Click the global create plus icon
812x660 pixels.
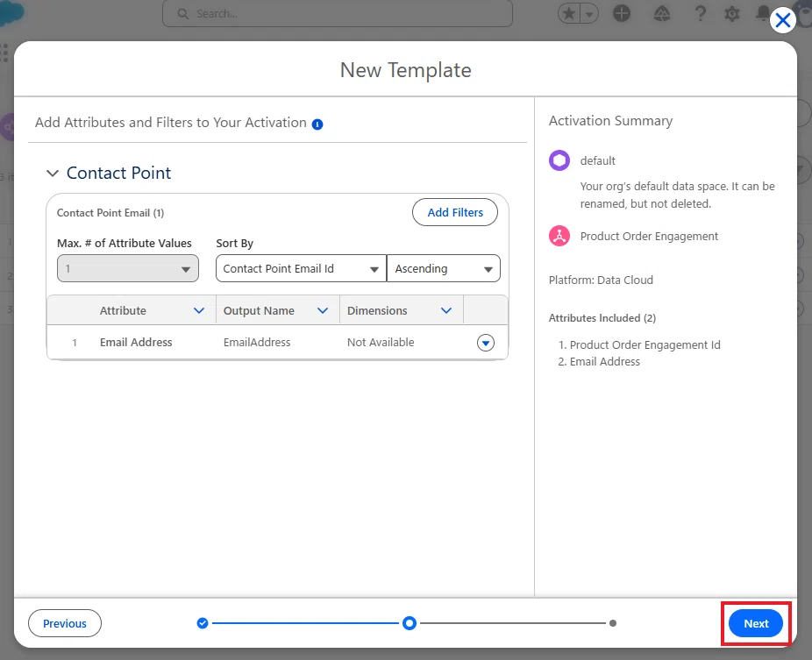tap(622, 13)
